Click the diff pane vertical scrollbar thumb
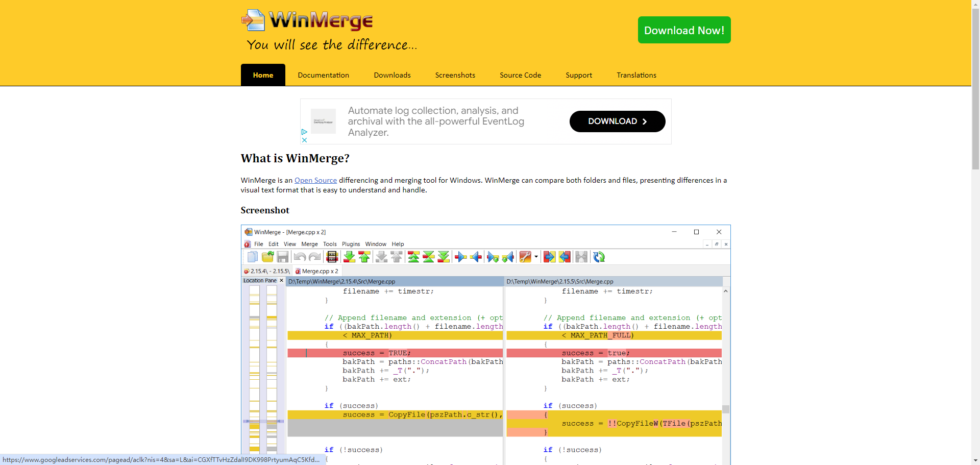Screen dimensions: 980x465 (x=725, y=409)
